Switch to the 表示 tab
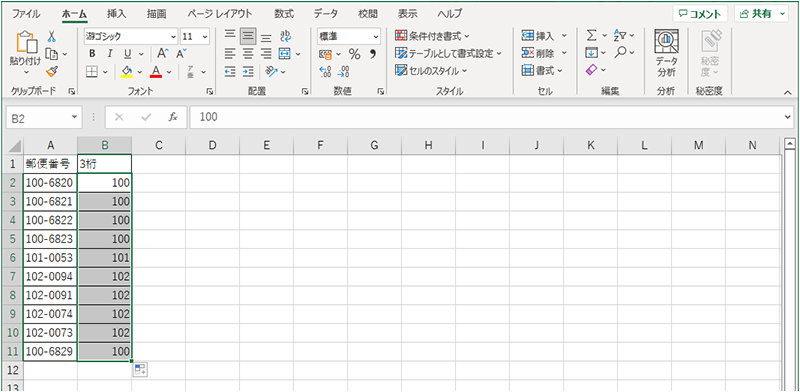This screenshot has height=392, width=800. click(407, 14)
